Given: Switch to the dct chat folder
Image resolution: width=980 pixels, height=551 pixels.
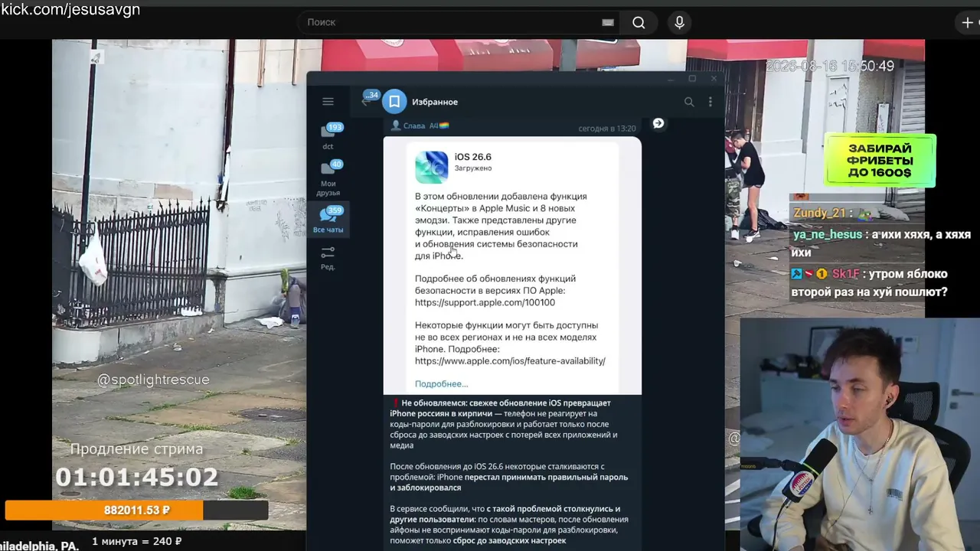Looking at the screenshot, I should pyautogui.click(x=328, y=136).
